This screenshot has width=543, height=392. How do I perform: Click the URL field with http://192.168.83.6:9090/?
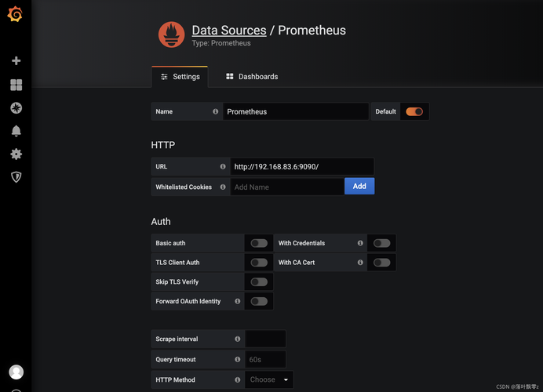(302, 166)
